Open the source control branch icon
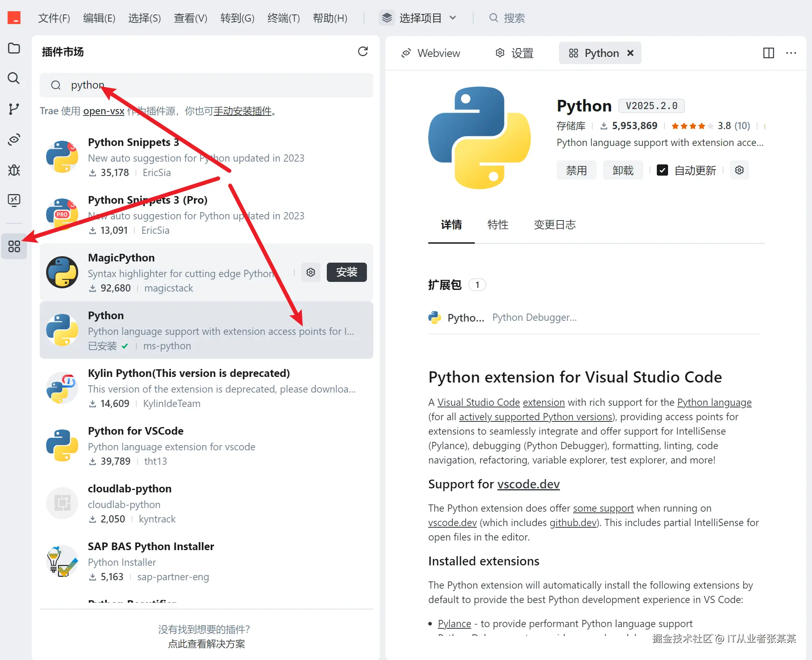 click(x=14, y=109)
